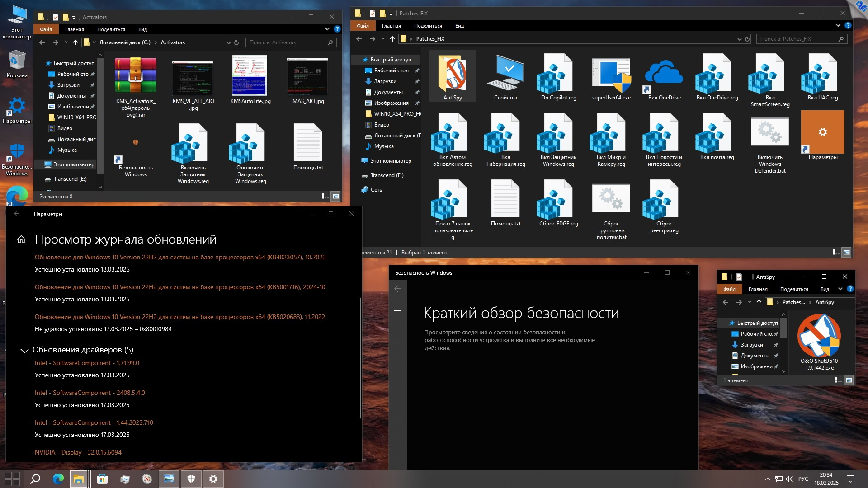The height and width of the screenshot is (488, 868).
Task: Open Windows Security shield in taskbar
Action: pos(191,479)
